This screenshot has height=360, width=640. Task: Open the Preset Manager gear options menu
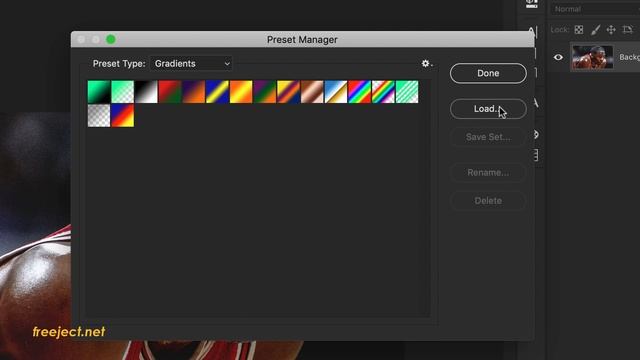pos(427,64)
